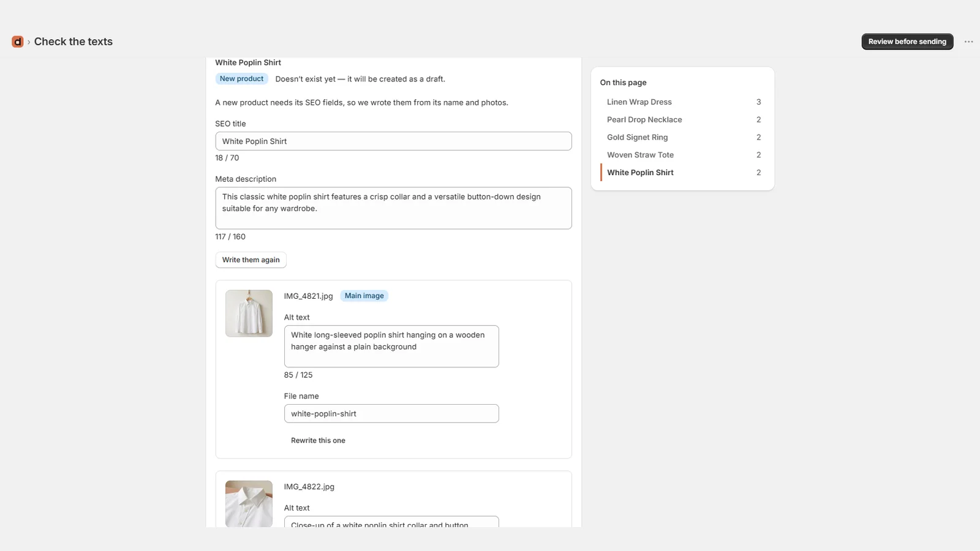The width and height of the screenshot is (980, 551).
Task: Click Rewrite this one for IMG_4821.jpg
Action: pyautogui.click(x=318, y=440)
